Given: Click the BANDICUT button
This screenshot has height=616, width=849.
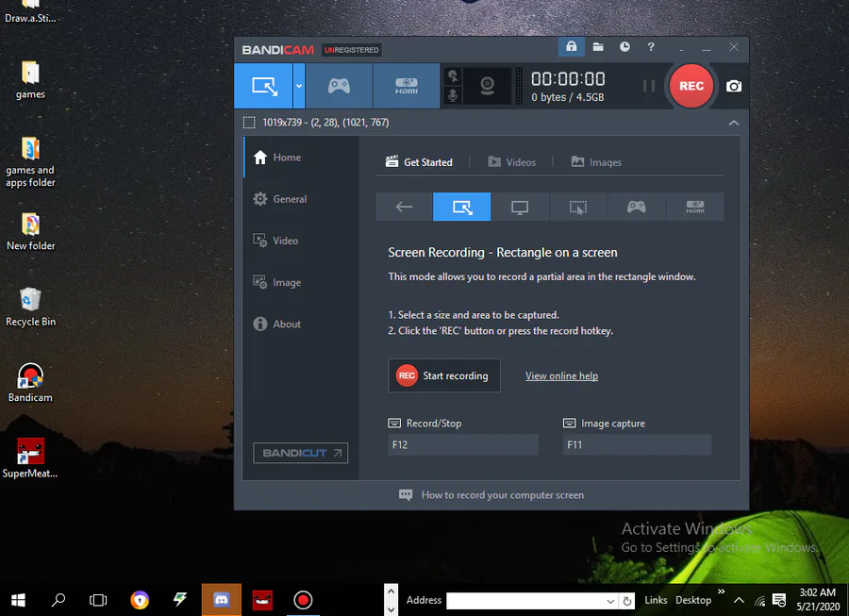Looking at the screenshot, I should tap(301, 453).
